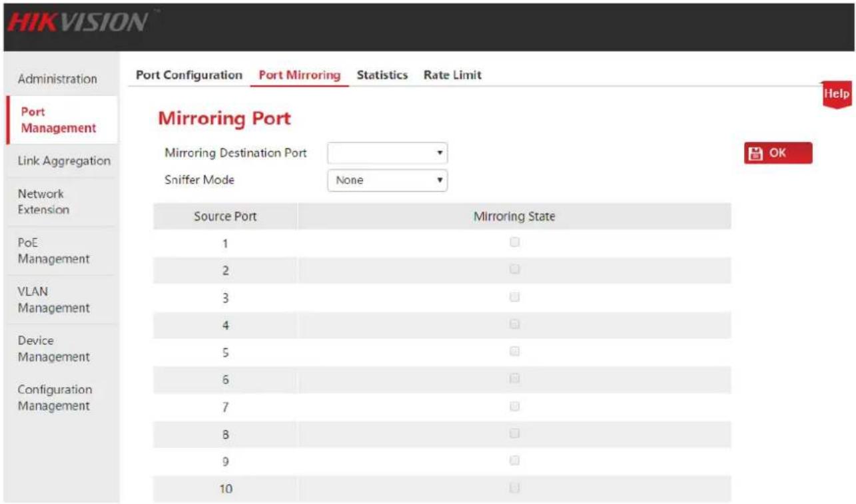Image resolution: width=856 pixels, height=504 pixels.
Task: Enable mirroring for source port 6
Action: [514, 379]
